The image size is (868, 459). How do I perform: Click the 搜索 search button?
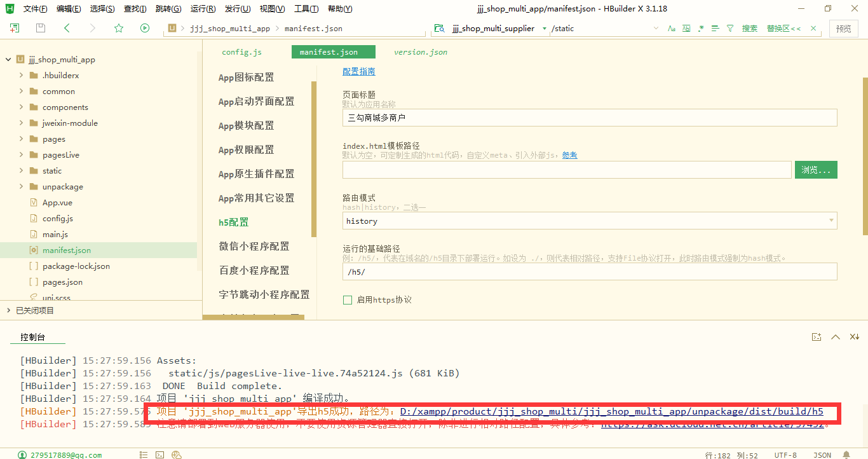(x=750, y=29)
